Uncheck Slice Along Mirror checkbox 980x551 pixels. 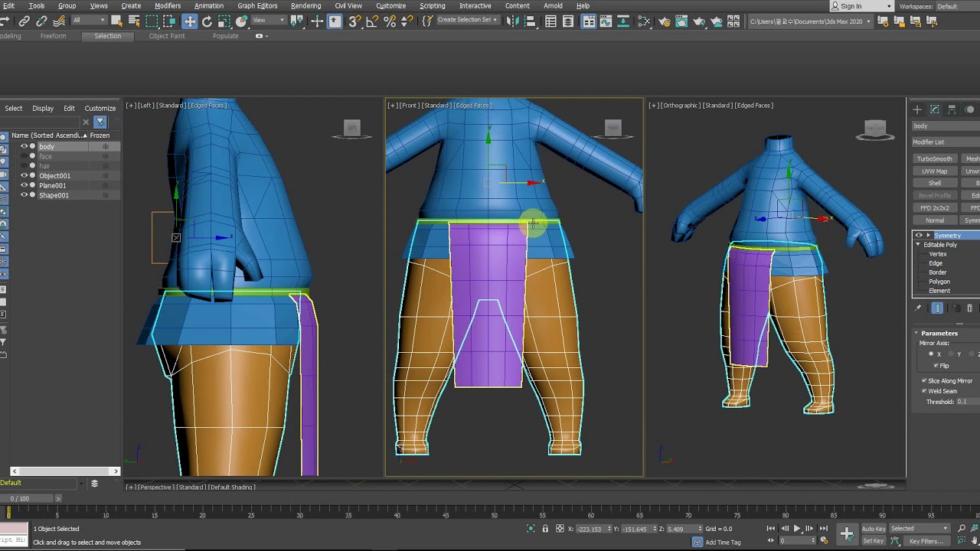pos(924,380)
